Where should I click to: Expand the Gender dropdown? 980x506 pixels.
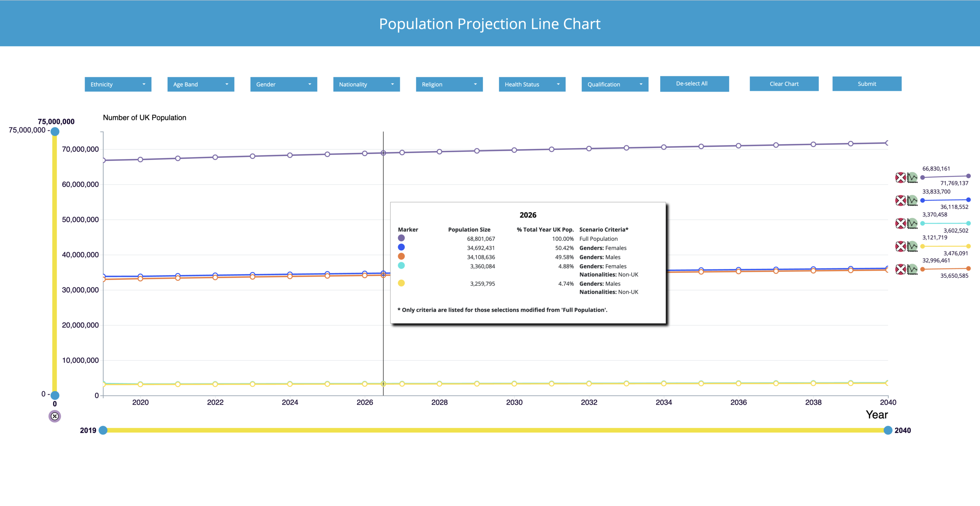283,84
